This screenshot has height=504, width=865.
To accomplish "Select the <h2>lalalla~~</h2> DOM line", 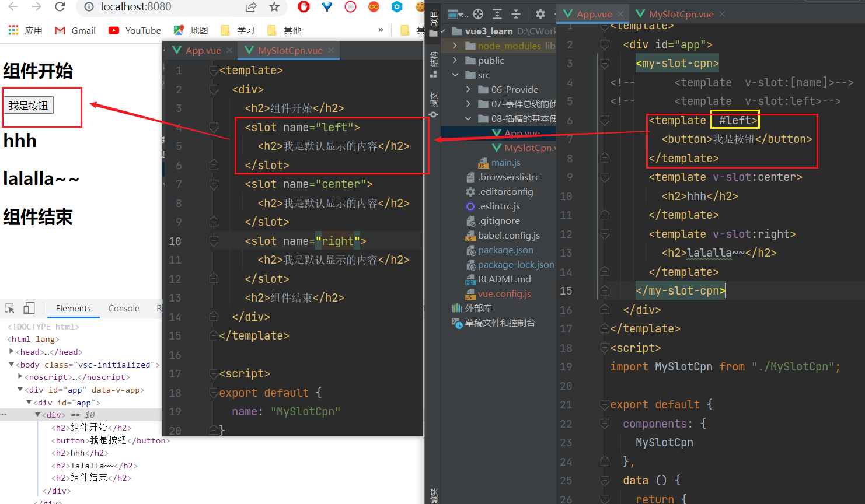I will pos(95,466).
